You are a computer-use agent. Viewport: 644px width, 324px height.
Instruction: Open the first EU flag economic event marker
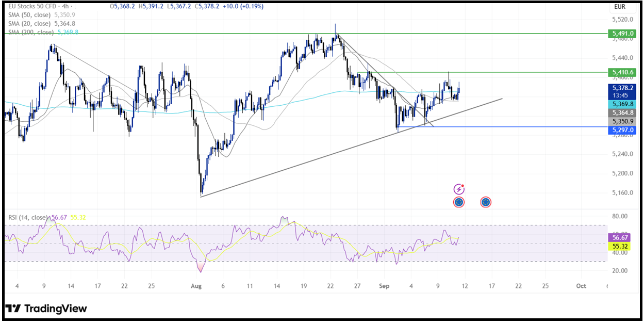458,202
